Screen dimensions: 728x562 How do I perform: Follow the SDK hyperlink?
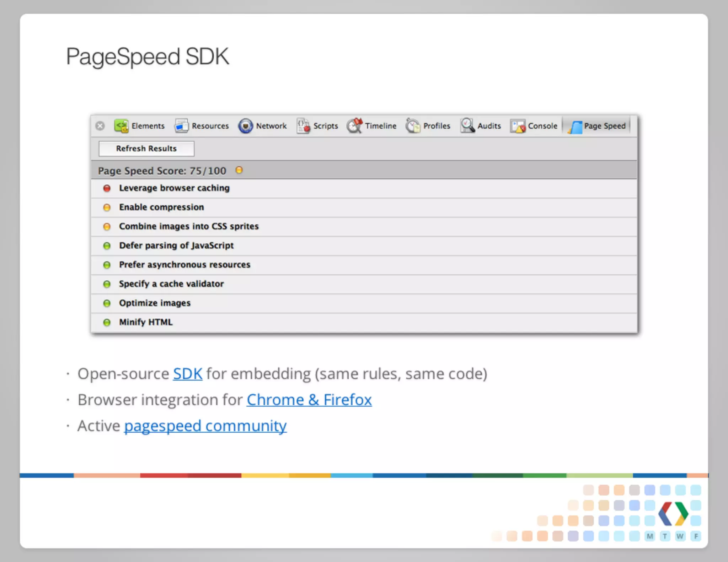point(188,374)
